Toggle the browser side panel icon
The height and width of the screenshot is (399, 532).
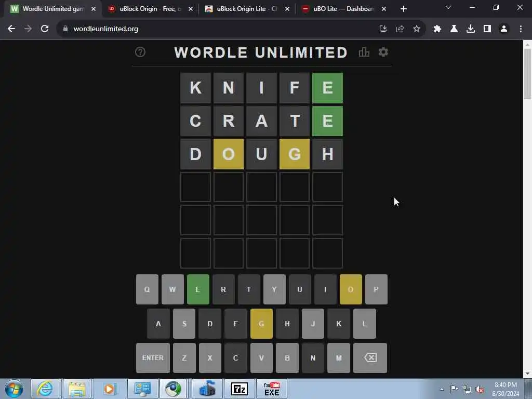point(487,29)
